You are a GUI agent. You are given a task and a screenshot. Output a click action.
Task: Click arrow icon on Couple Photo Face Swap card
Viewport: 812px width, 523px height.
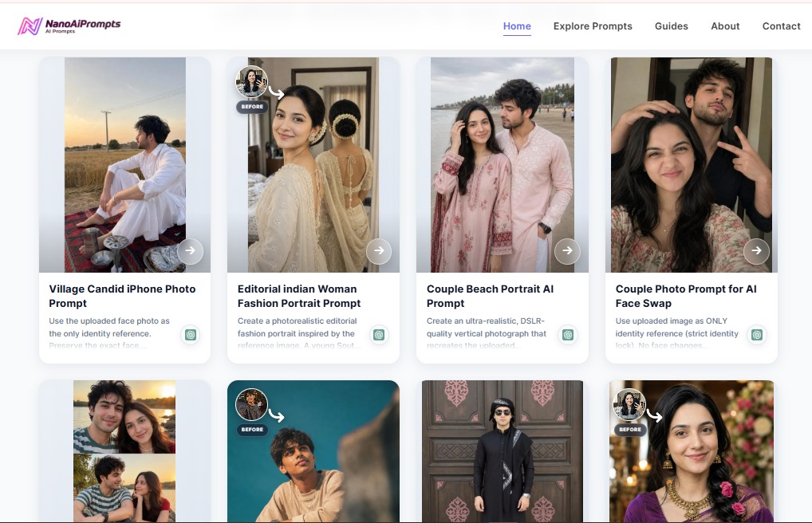(757, 251)
